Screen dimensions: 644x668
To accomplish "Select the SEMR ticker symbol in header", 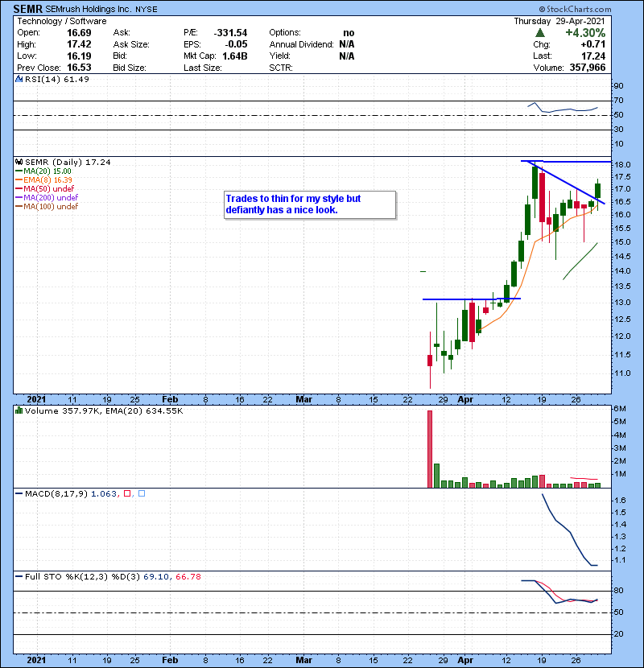I will (x=27, y=9).
